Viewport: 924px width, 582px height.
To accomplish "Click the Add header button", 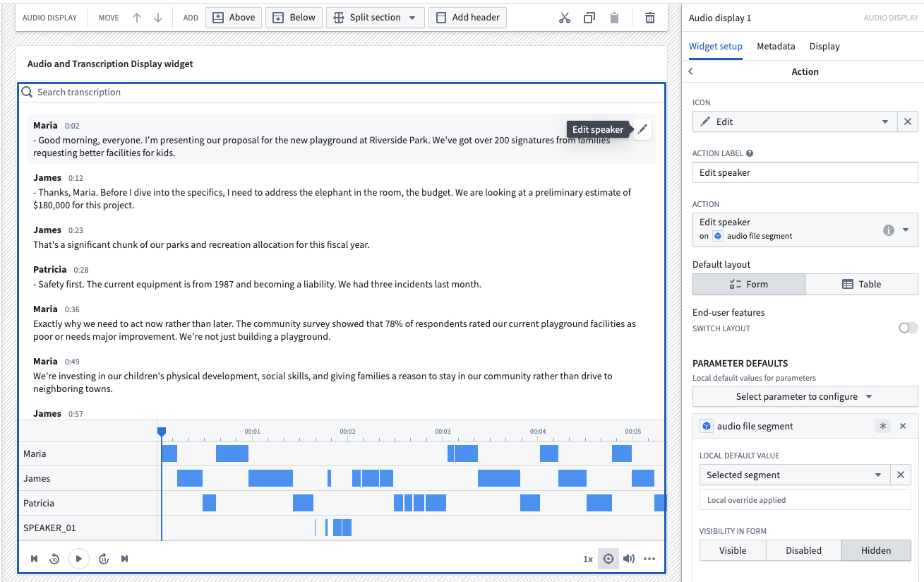I will (x=467, y=17).
